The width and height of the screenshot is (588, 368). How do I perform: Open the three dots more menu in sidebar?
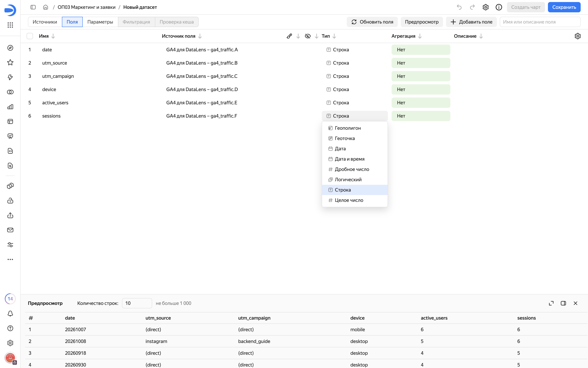(10, 259)
